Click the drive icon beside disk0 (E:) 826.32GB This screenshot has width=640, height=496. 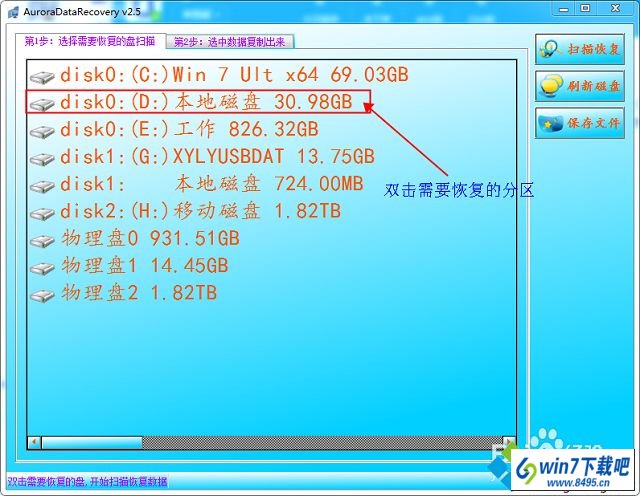tap(42, 131)
